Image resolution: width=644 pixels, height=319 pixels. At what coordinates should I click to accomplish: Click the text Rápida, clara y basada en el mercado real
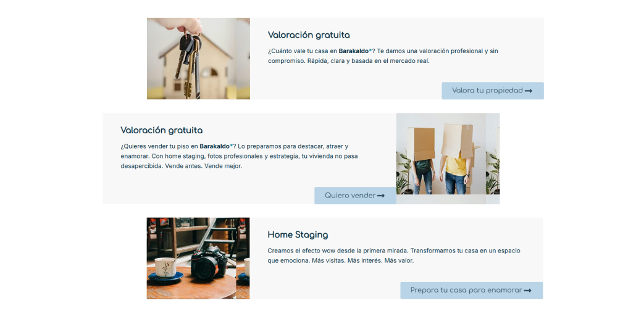click(x=369, y=61)
